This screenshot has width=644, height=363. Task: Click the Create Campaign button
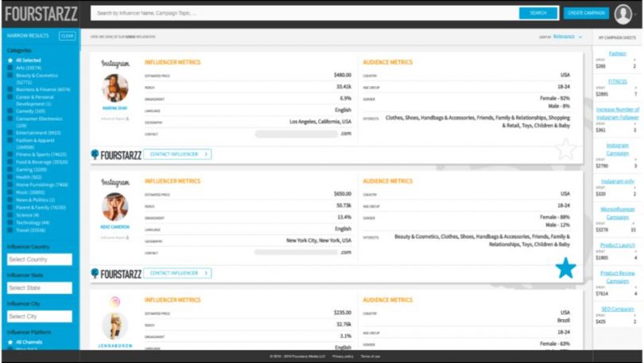[586, 14]
